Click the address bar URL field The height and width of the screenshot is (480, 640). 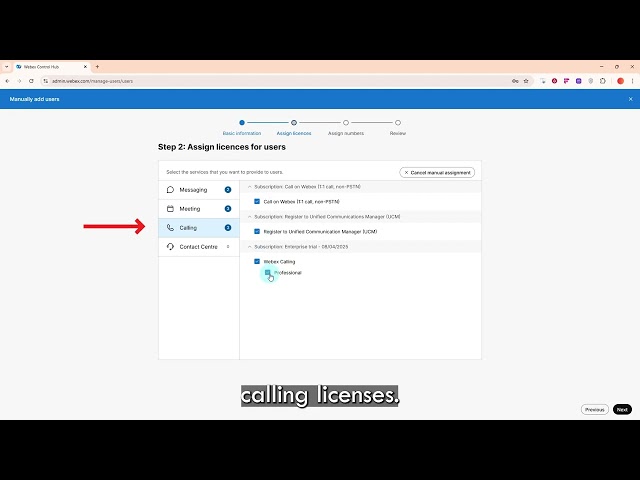[278, 81]
